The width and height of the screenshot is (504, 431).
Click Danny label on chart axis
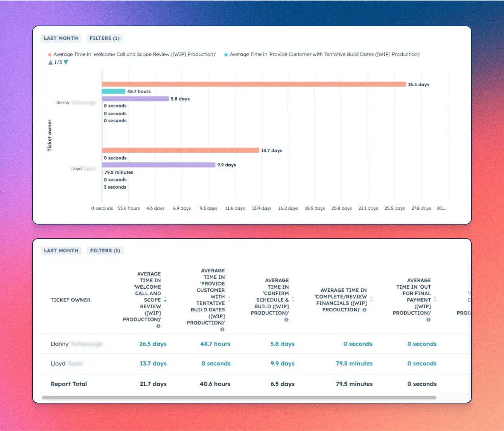[75, 102]
